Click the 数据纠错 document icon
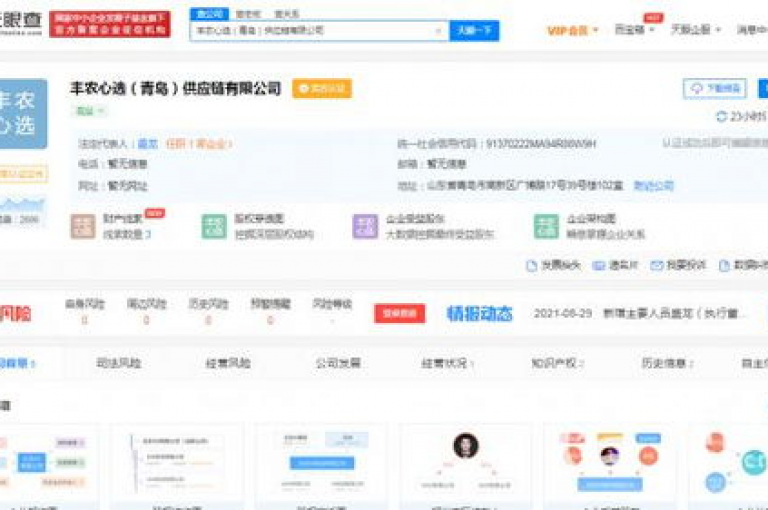This screenshot has width=768, height=510. [x=724, y=266]
